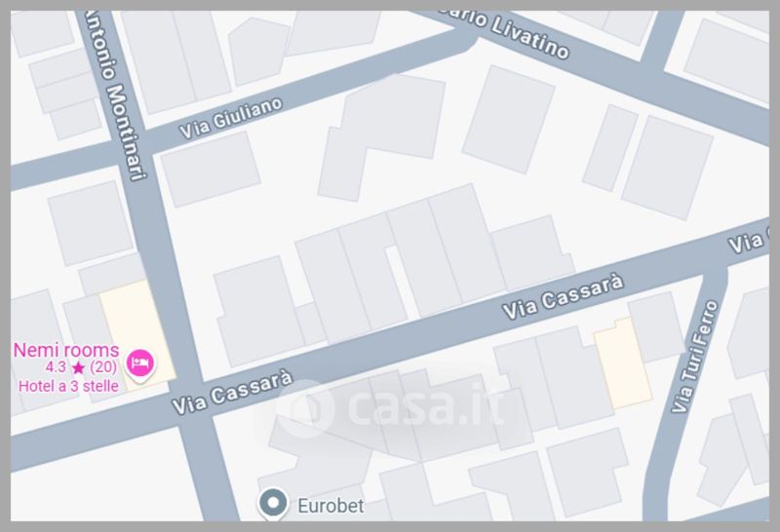Select the Via Turi Ferro street label

(x=695, y=357)
